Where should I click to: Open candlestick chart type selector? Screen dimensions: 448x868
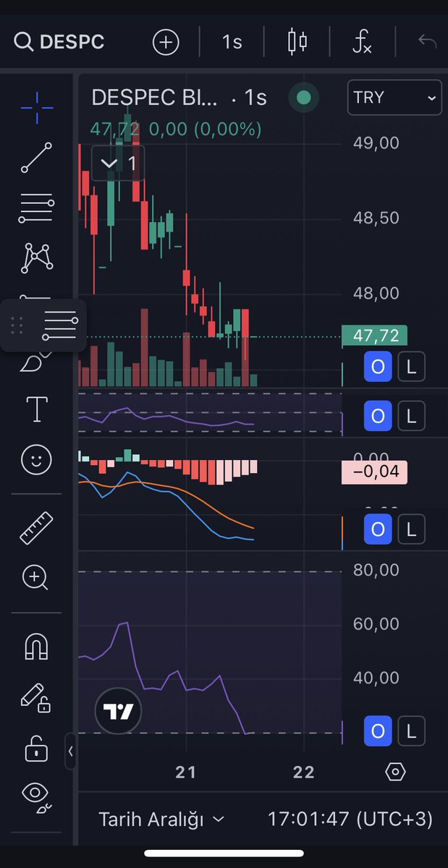point(297,42)
